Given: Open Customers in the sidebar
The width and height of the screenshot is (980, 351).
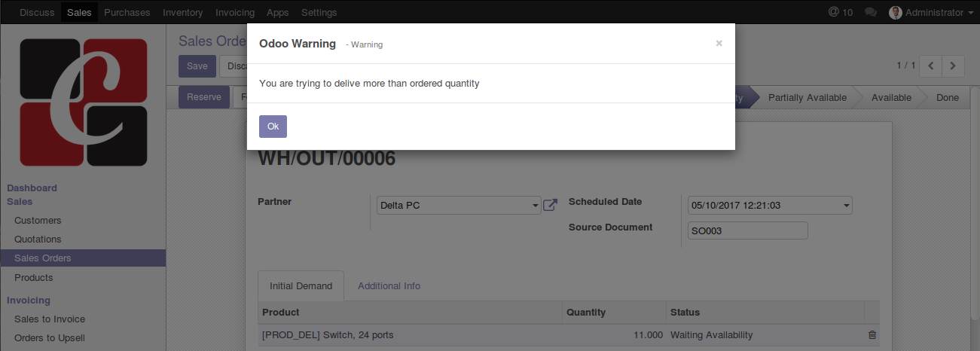Looking at the screenshot, I should pyautogui.click(x=38, y=221).
